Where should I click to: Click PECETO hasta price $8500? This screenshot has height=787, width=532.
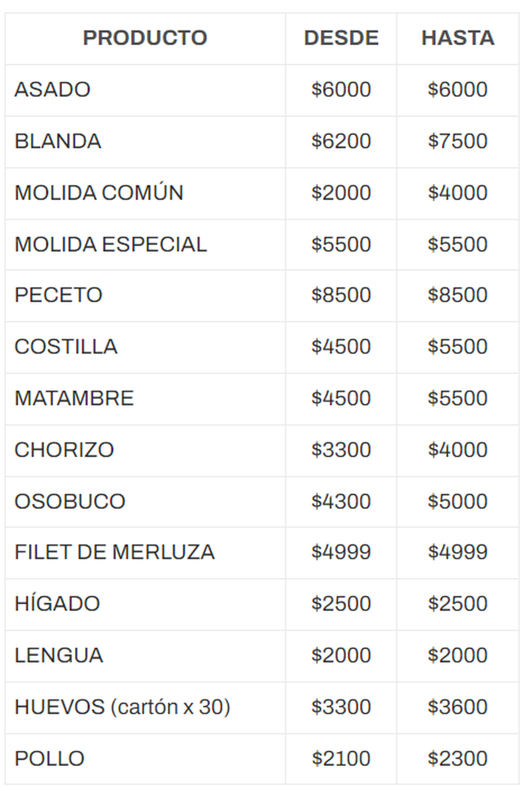(x=458, y=295)
